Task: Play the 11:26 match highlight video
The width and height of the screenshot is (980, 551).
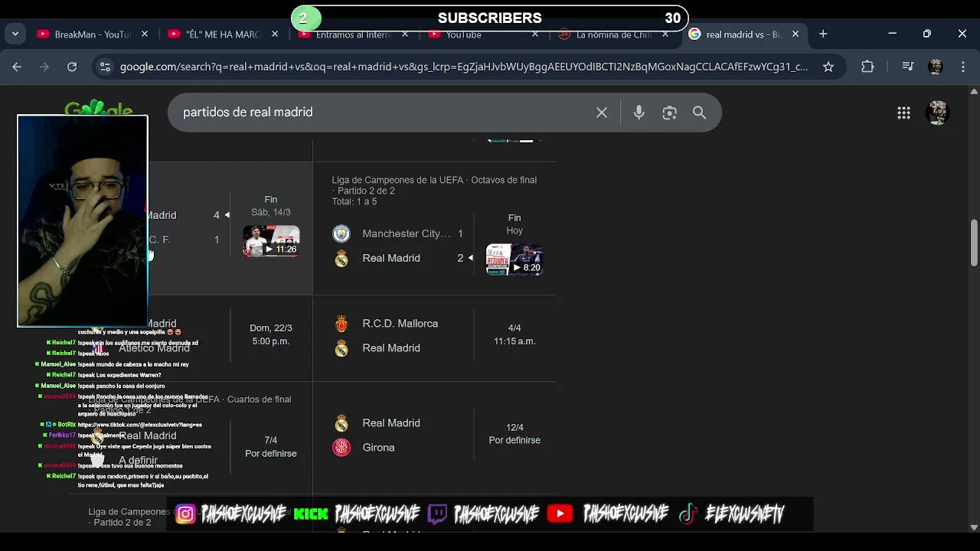Action: pyautogui.click(x=271, y=241)
